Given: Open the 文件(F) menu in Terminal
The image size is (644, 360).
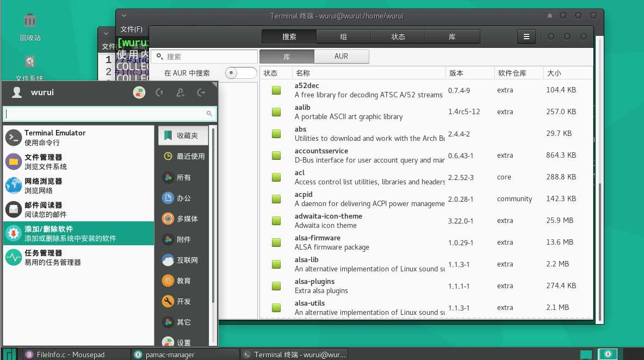Looking at the screenshot, I should coord(132,29).
